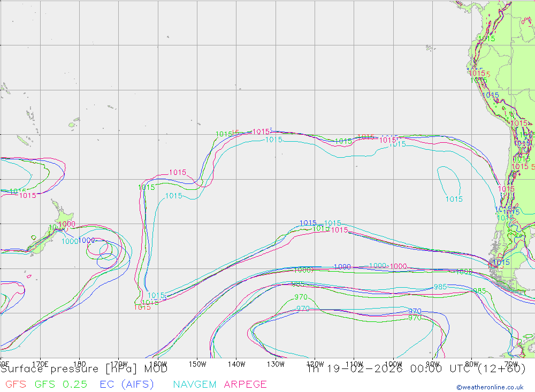Click the 70W longitude label
The width and height of the screenshot is (535, 392).
pyautogui.click(x=511, y=364)
